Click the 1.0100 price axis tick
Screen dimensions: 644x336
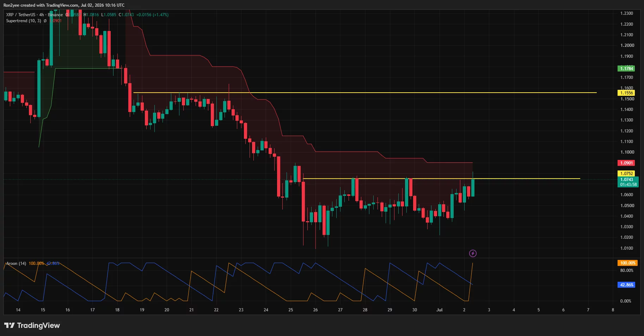(x=626, y=248)
